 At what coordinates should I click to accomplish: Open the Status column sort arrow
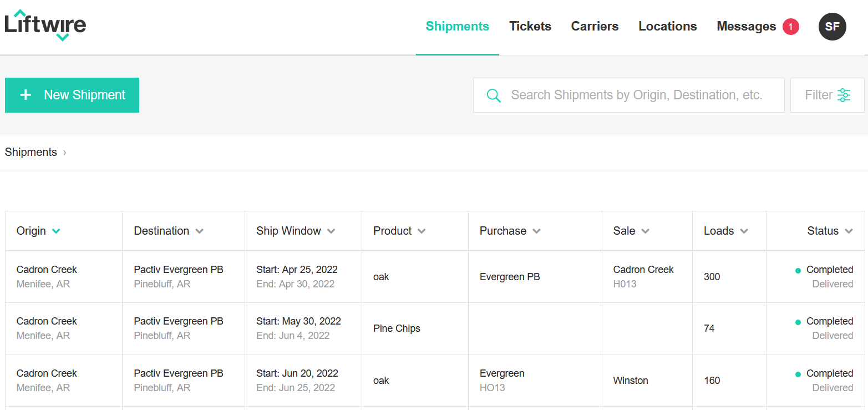coord(849,231)
